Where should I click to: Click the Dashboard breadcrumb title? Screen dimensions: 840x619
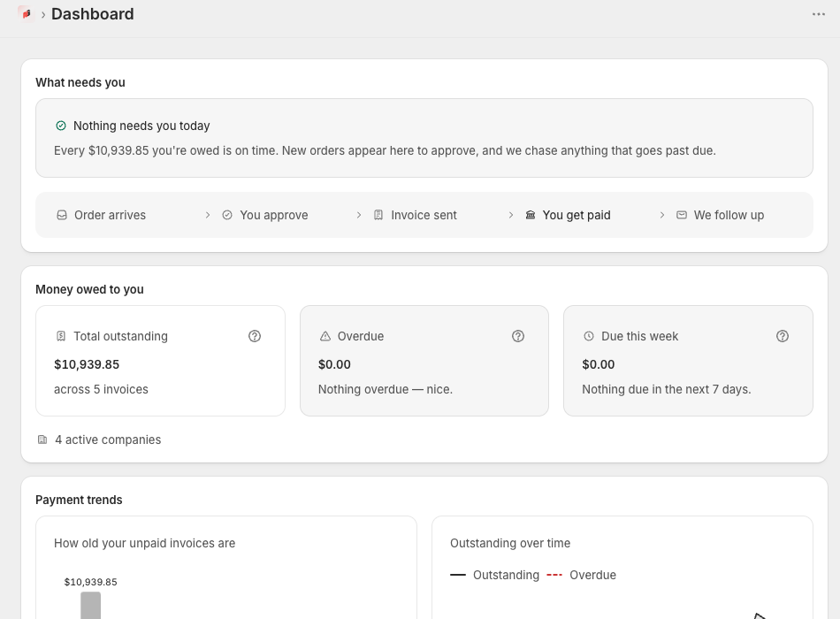point(93,14)
